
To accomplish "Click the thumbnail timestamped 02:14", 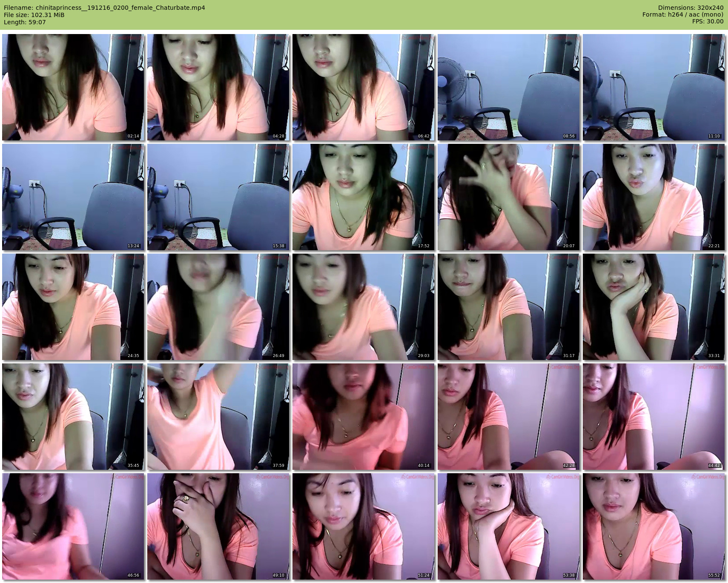I will click(x=73, y=87).
